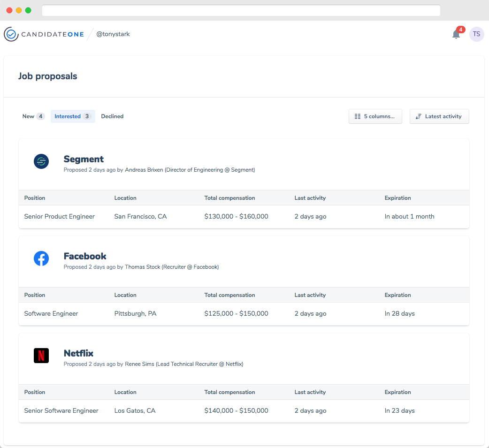
Task: Click the Segment company logo
Action: [x=41, y=161]
